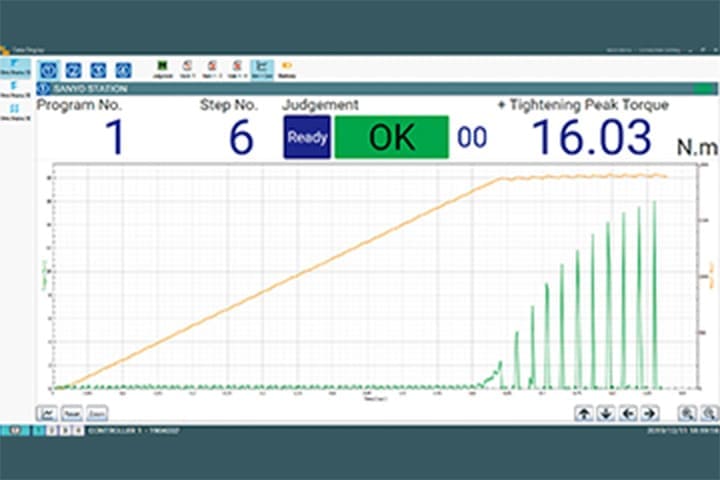
Task: Select controller 1 icon in top toolbar
Action: click(48, 70)
